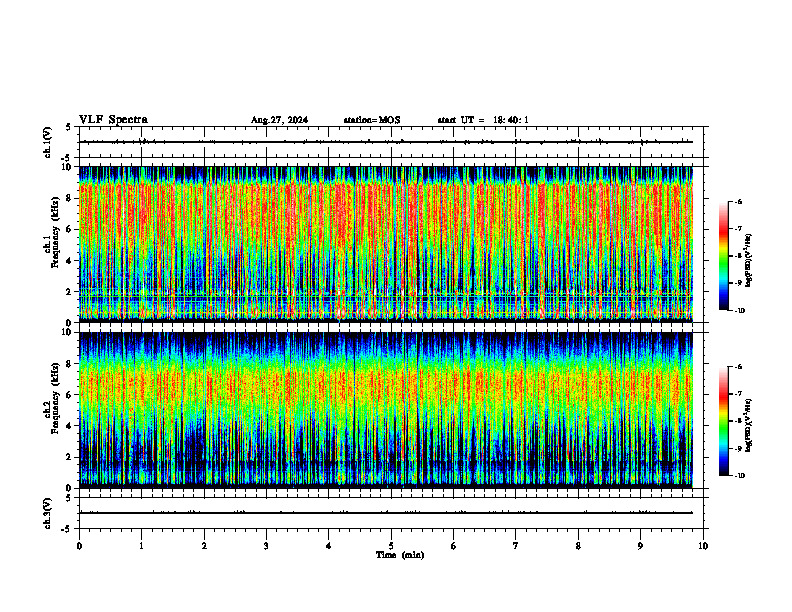Click the 'VLF Spectra' title text

tap(113, 120)
